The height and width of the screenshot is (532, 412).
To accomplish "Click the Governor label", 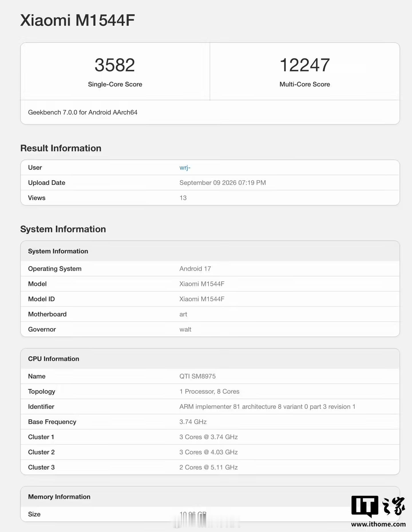I will (x=42, y=329).
